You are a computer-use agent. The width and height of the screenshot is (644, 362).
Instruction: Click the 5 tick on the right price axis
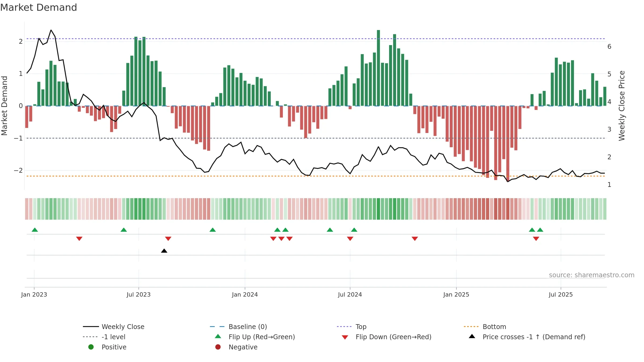[609, 74]
